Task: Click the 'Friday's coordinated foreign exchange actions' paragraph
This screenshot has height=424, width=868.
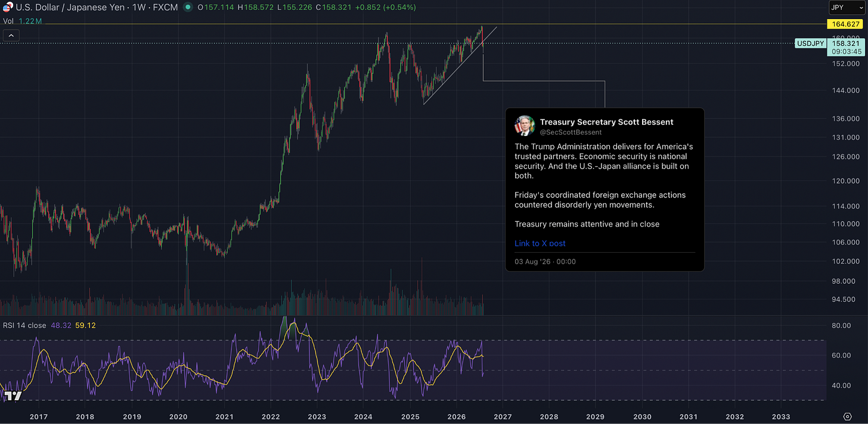Action: 600,200
